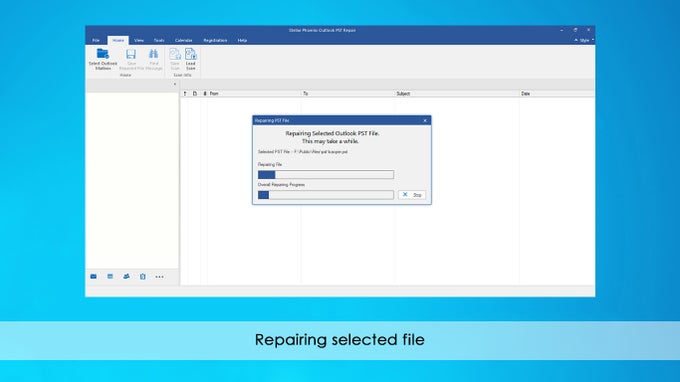
Task: Click the Selected PST File path text
Action: (x=303, y=152)
